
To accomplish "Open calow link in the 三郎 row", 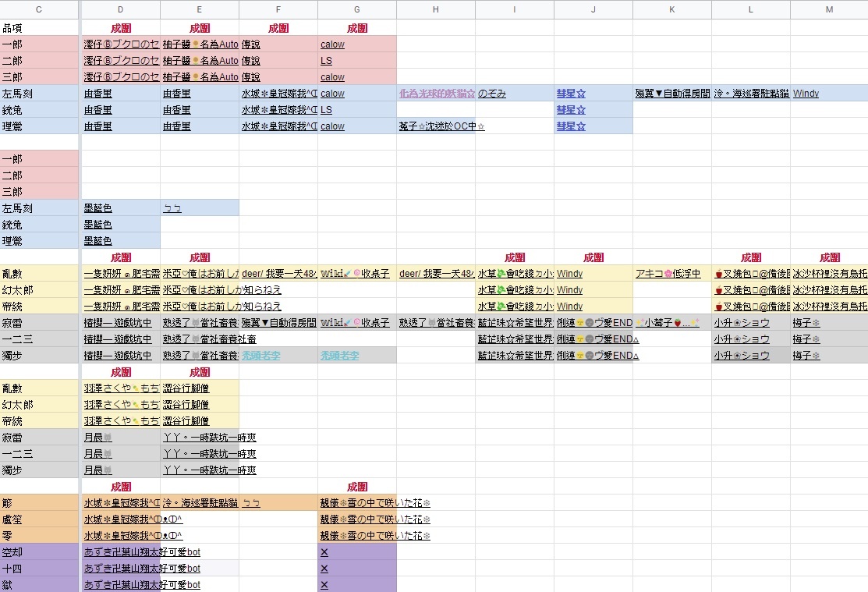I will coord(332,77).
